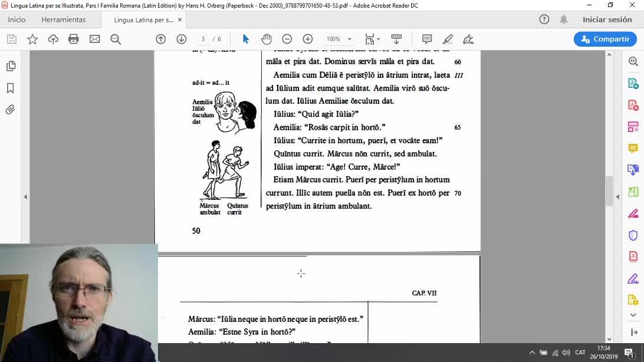Open the Inicio tab
The width and height of the screenshot is (644, 362).
point(17,19)
